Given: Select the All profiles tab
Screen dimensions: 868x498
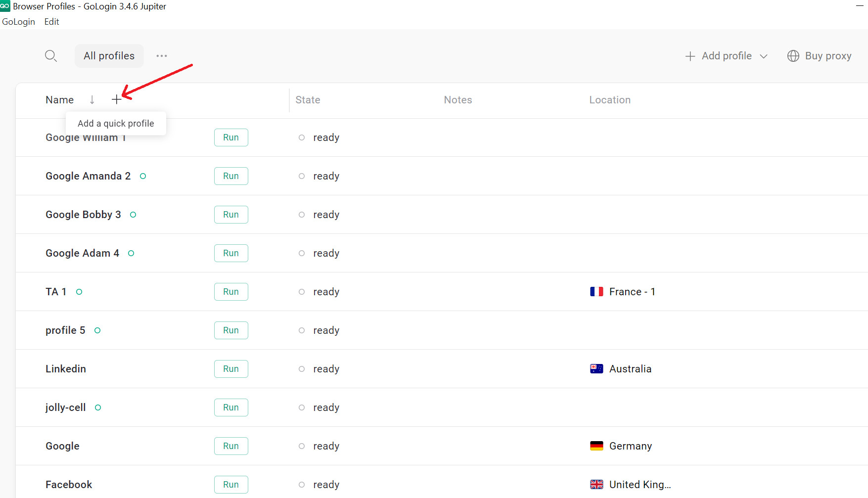Looking at the screenshot, I should point(109,56).
